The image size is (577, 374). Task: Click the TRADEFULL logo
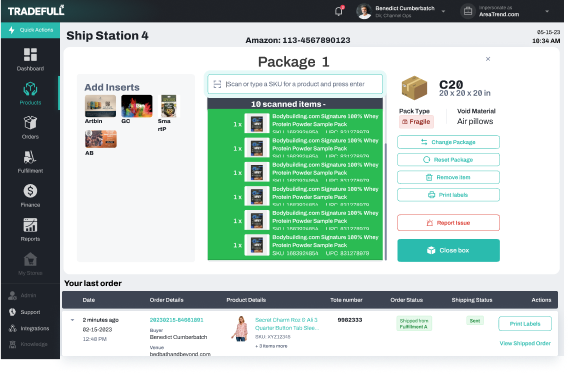point(36,11)
